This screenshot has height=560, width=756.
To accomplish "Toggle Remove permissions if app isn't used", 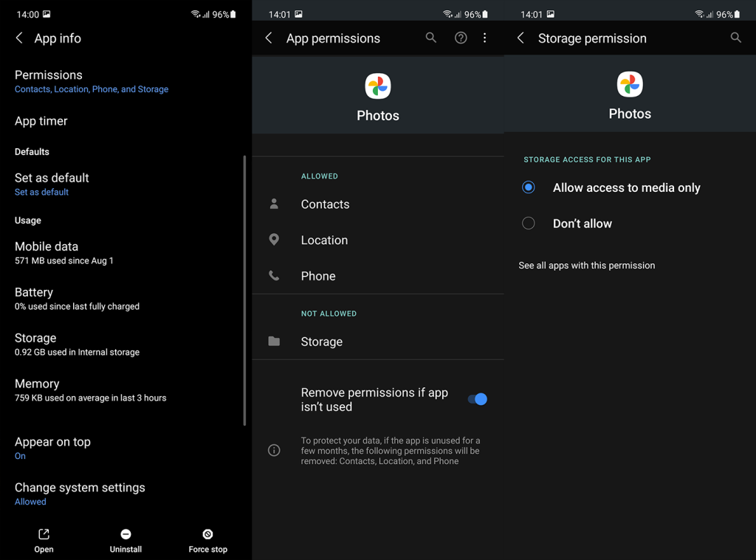I will pyautogui.click(x=478, y=399).
